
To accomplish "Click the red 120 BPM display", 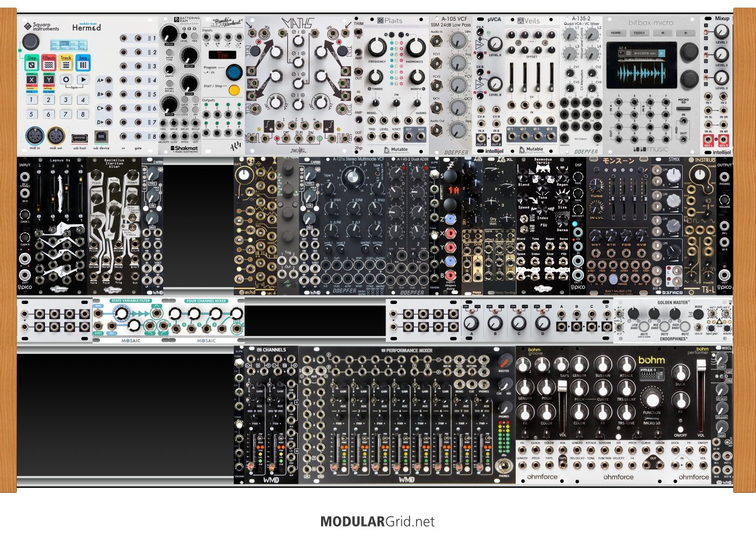I will (222, 55).
